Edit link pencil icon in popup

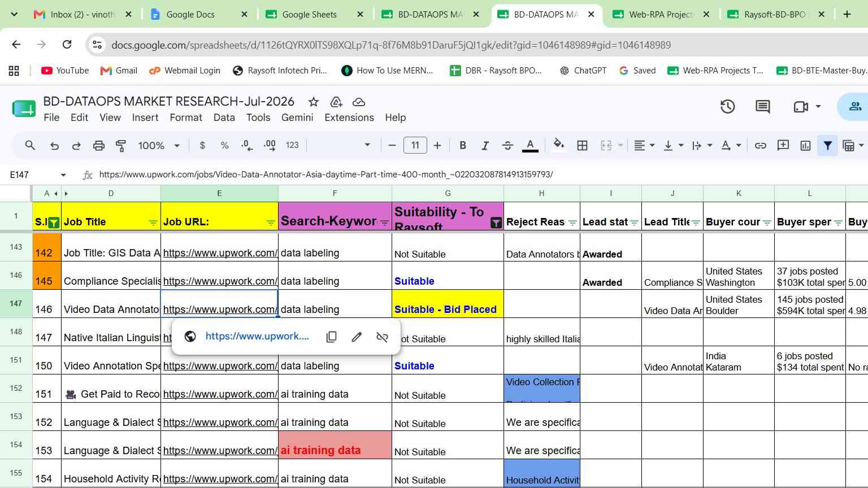357,337
